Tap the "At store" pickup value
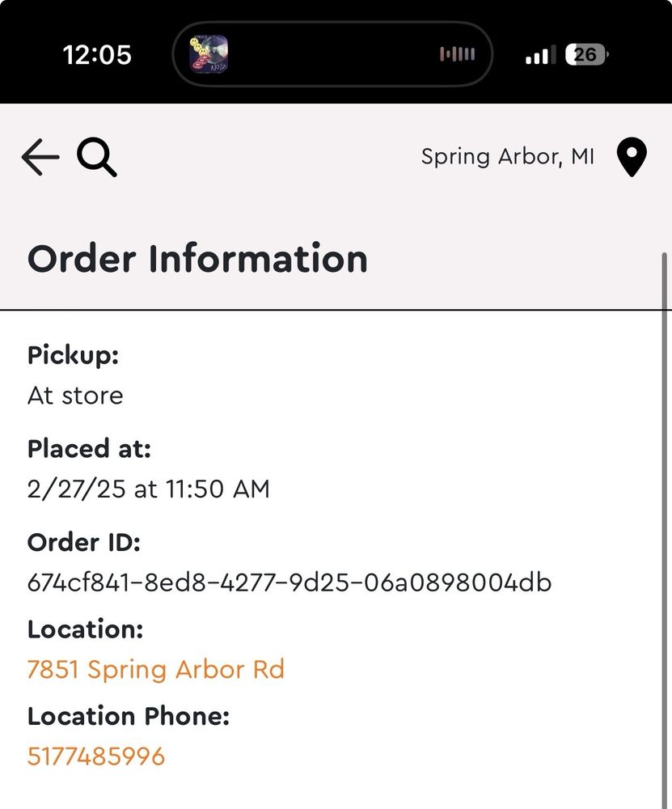 (x=75, y=396)
